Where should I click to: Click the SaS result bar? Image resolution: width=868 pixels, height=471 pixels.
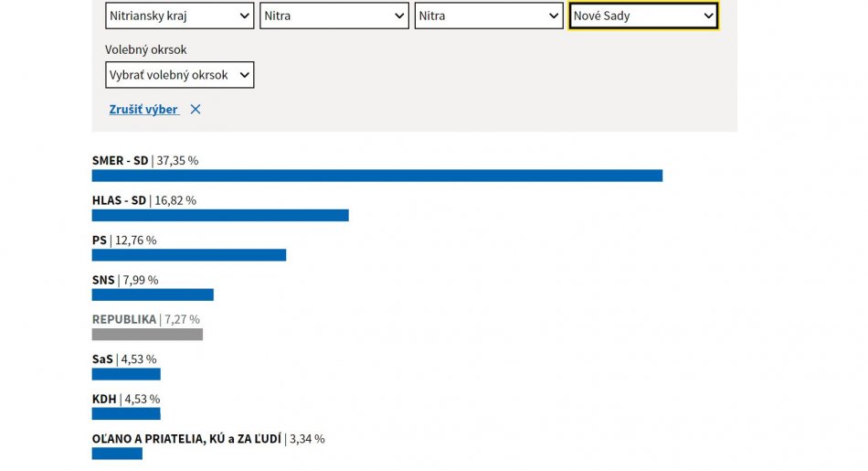[x=126, y=374]
